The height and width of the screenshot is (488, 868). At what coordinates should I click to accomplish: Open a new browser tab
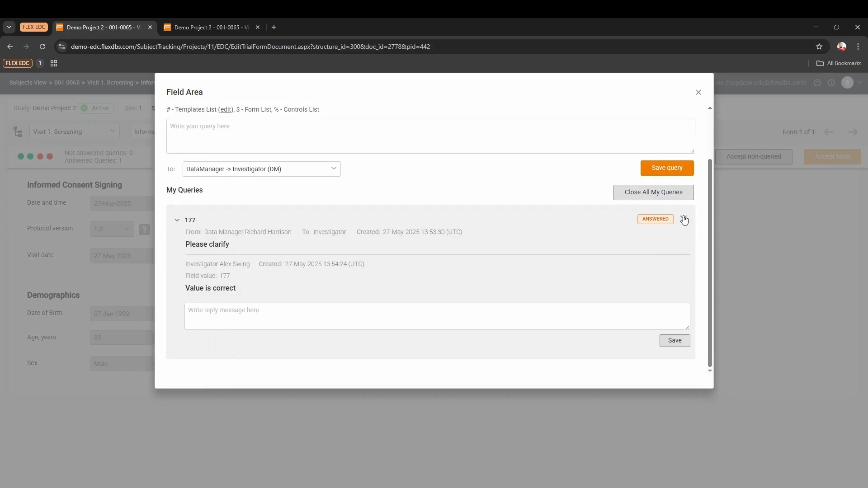coord(274,27)
